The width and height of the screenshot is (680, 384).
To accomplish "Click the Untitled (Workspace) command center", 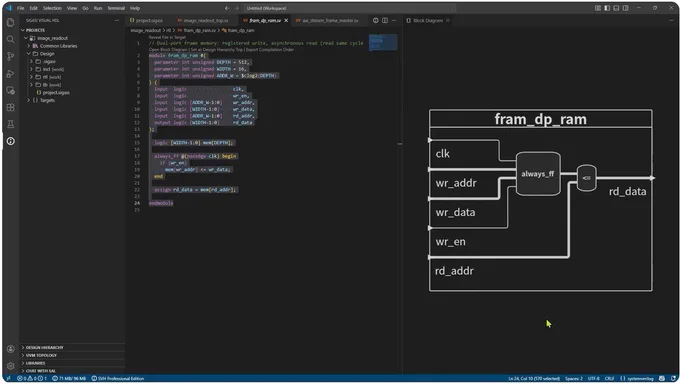I will click(350, 8).
